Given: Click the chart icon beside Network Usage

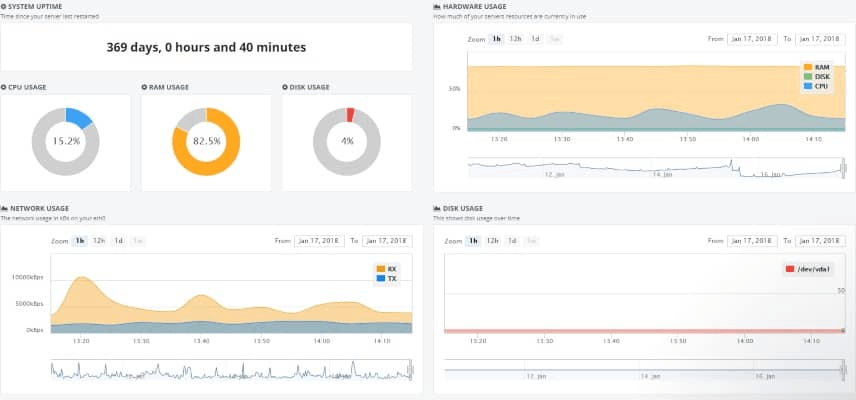Looking at the screenshot, I should 4,208.
